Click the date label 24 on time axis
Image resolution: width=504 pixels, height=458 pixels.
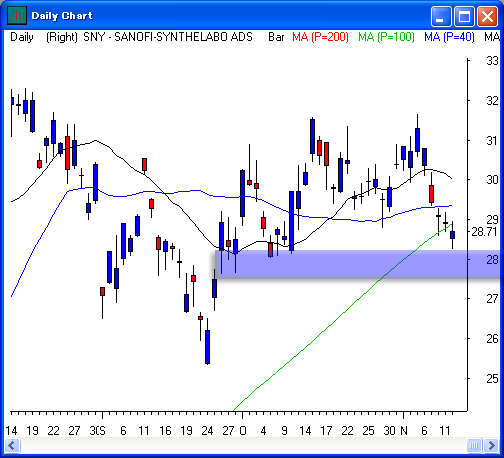coord(207,431)
